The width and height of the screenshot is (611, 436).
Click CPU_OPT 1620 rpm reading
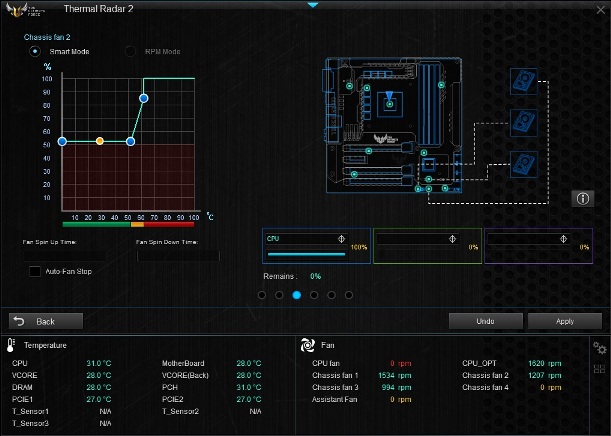(x=545, y=363)
